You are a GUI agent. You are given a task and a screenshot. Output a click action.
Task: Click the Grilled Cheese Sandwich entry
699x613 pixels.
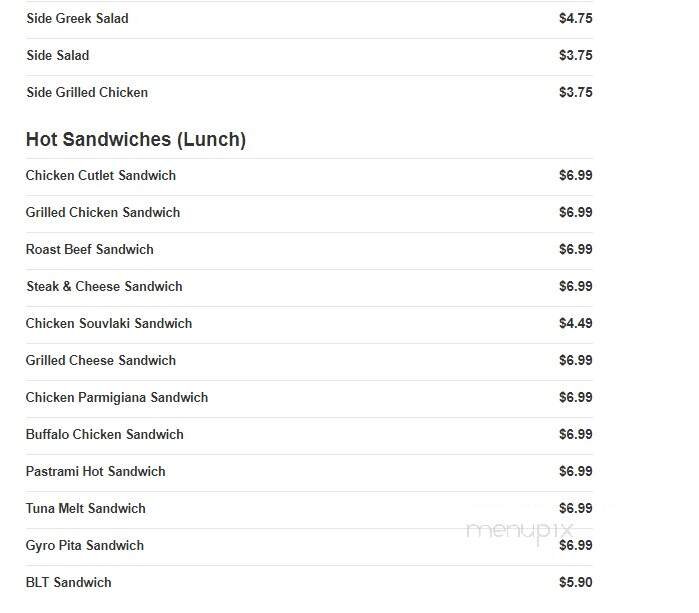coord(101,360)
